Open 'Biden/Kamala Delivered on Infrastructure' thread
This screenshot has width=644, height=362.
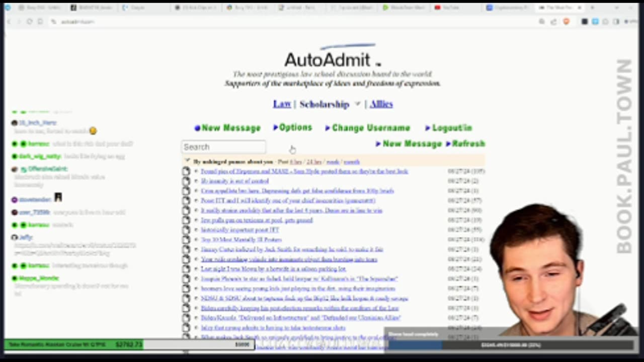tap(300, 318)
